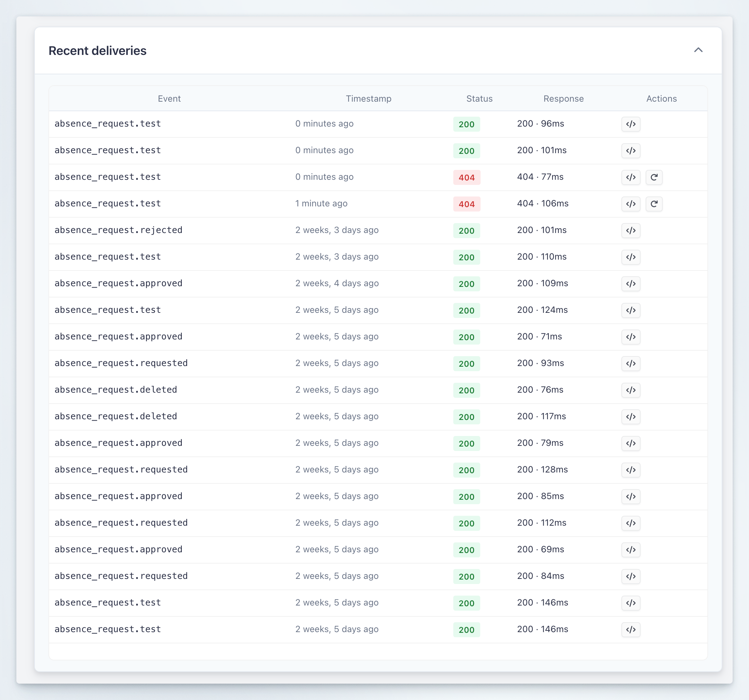Click the green 200 status badge on the top row
Screen dimensions: 749x700
[467, 124]
